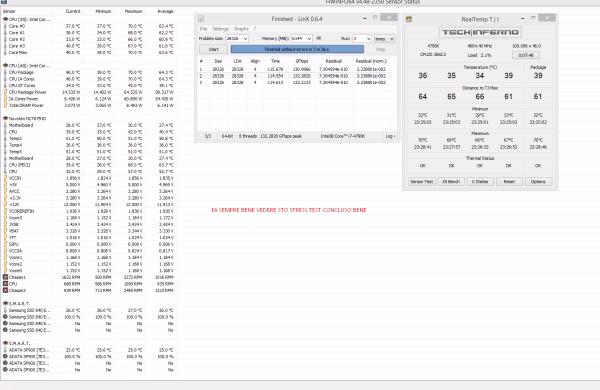Click the Average column header in HWiNFO
This screenshot has width=600, height=390.
click(165, 11)
